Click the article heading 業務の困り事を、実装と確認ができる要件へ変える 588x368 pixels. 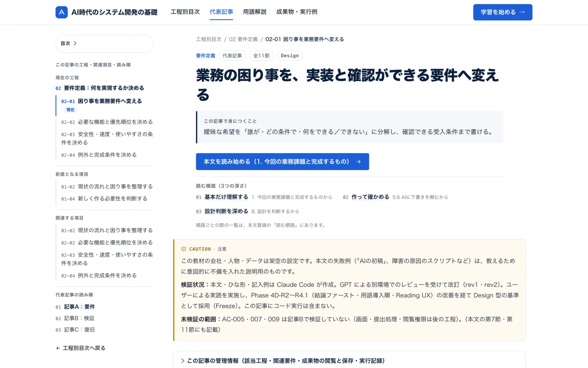pyautogui.click(x=347, y=85)
